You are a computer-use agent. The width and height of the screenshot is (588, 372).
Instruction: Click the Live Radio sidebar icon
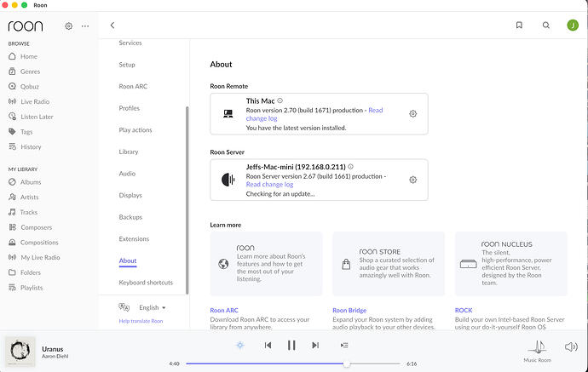click(12, 101)
